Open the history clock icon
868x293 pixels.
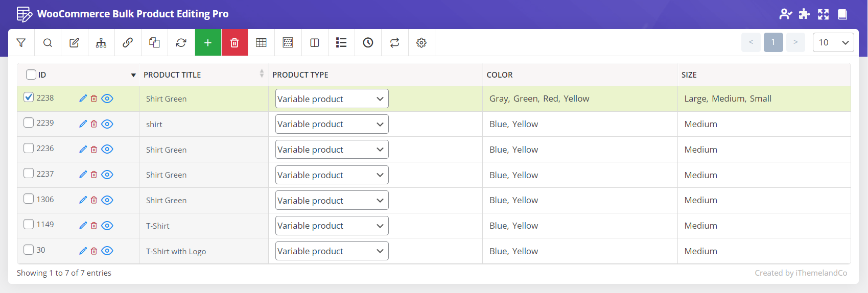368,43
